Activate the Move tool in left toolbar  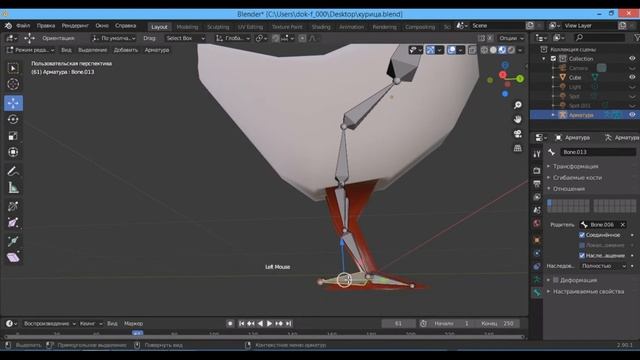coord(13,103)
